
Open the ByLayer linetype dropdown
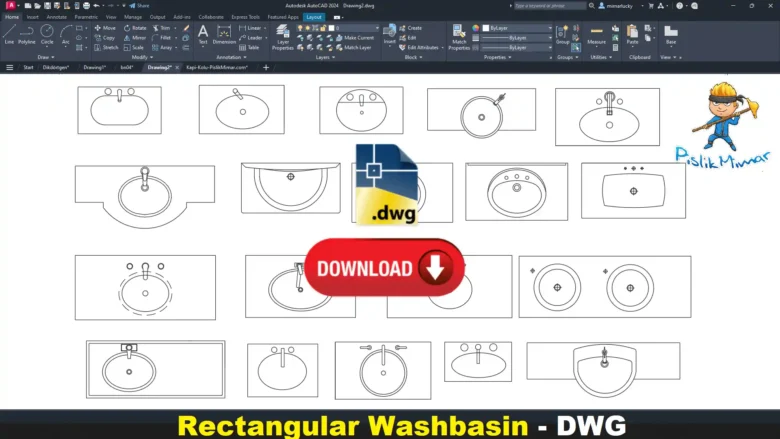(516, 48)
